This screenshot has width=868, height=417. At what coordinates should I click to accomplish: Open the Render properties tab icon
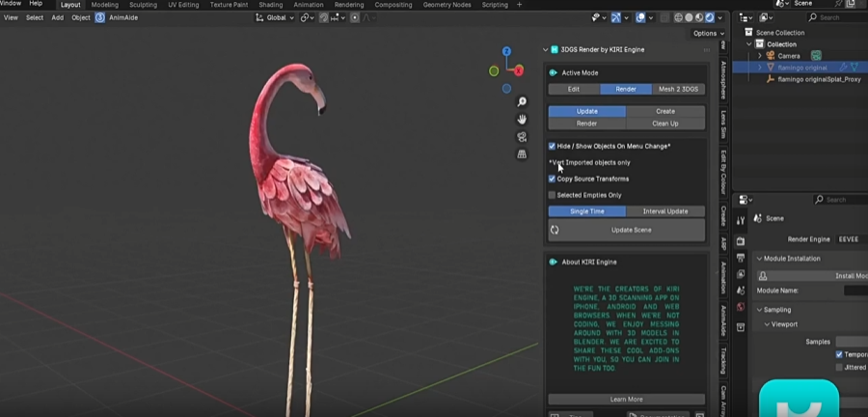[741, 240]
